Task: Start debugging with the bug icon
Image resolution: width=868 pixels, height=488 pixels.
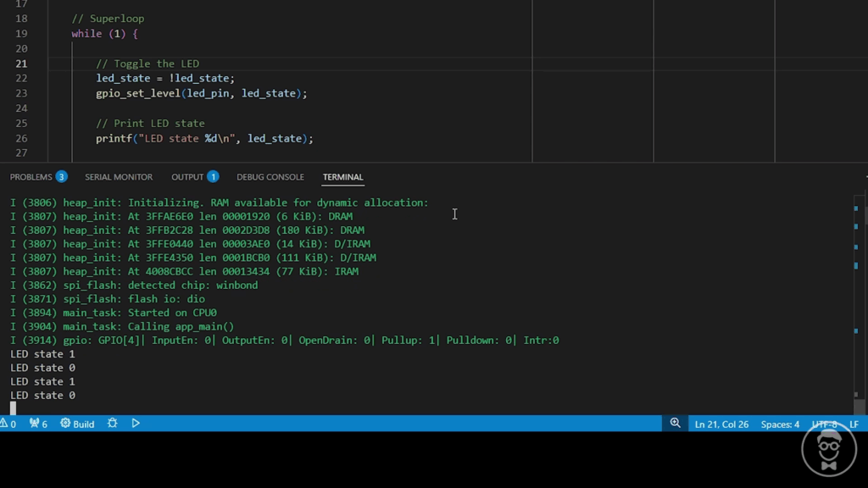Action: click(x=113, y=424)
